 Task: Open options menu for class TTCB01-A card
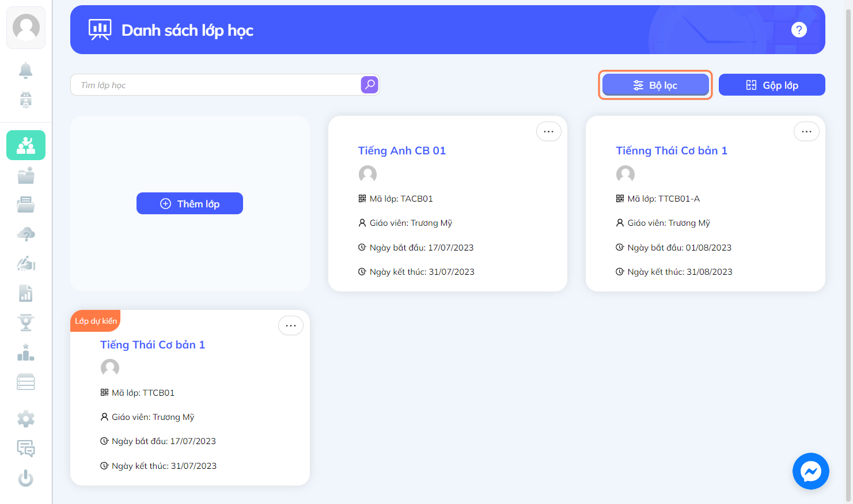click(x=806, y=131)
